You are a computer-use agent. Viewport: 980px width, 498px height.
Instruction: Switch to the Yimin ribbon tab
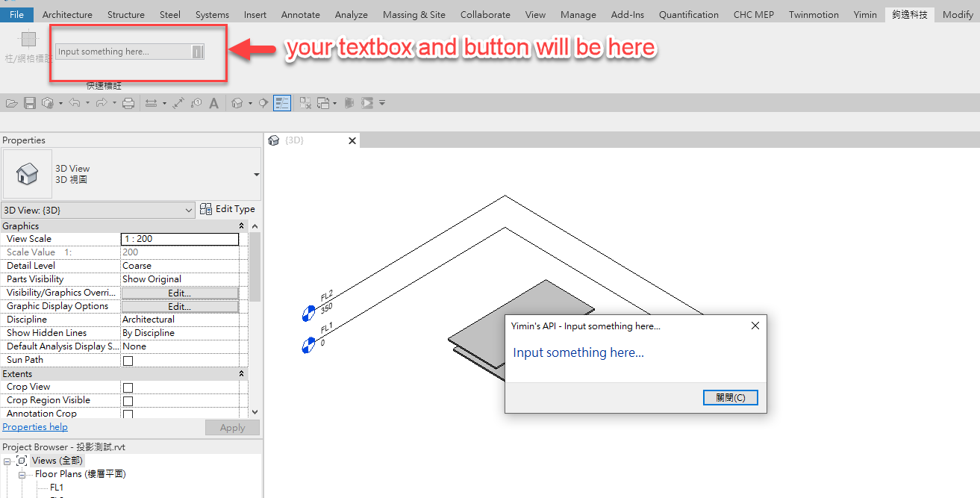click(865, 14)
